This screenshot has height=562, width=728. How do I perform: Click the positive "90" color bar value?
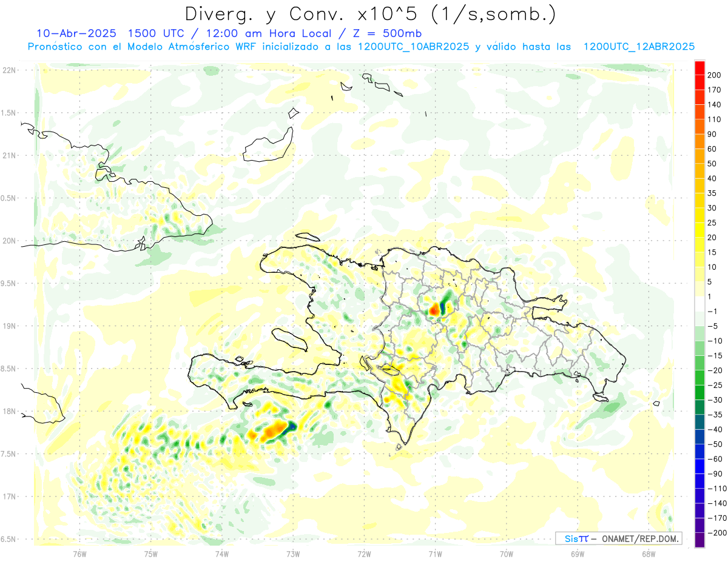[712, 134]
